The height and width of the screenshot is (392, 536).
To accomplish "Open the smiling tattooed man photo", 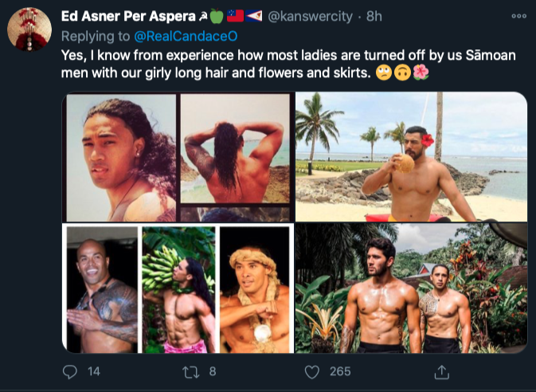I will [101, 290].
